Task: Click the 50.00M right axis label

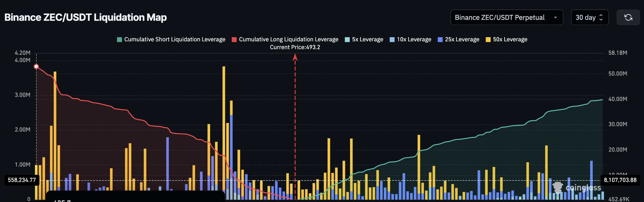Action: click(x=618, y=74)
